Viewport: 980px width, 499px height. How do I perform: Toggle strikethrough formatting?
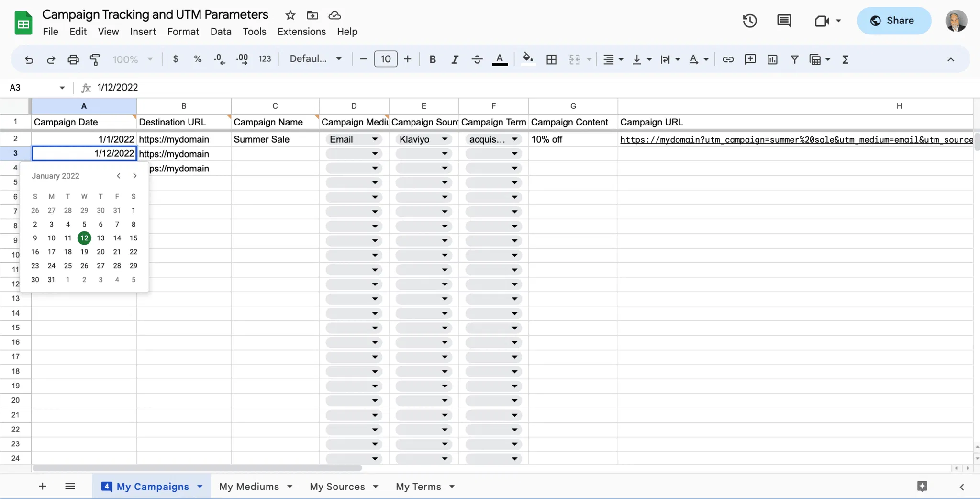point(477,59)
